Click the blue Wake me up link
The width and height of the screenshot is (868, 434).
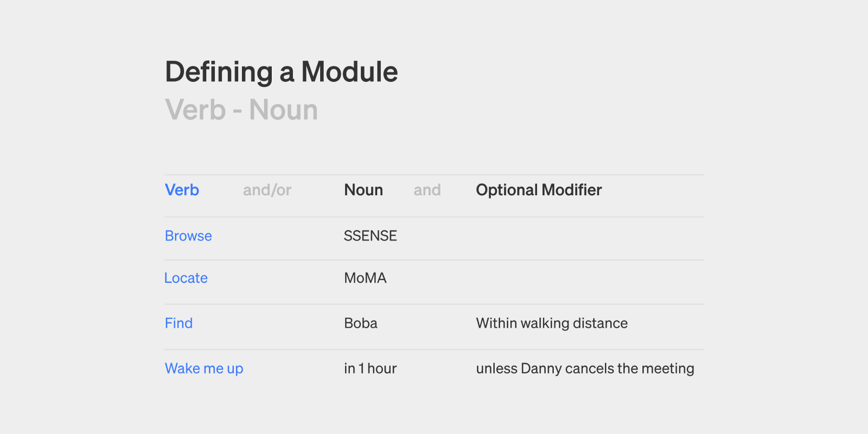click(x=204, y=369)
